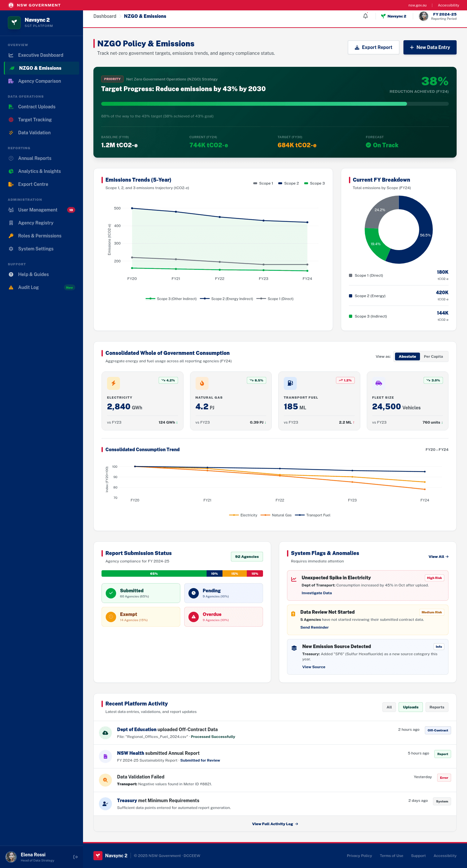Viewport: 467px width, 868px height.
Task: Click the Navsync 2 sprout logo in sidebar
Action: (14, 23)
